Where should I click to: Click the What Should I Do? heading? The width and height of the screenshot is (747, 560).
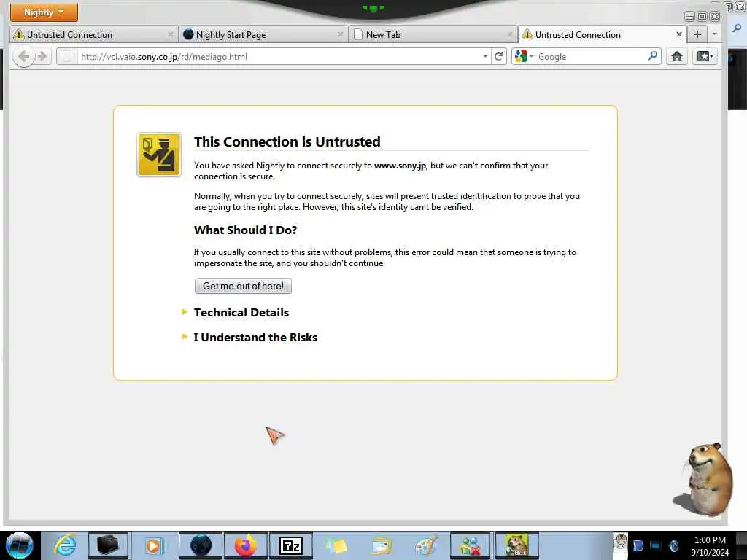pos(245,230)
